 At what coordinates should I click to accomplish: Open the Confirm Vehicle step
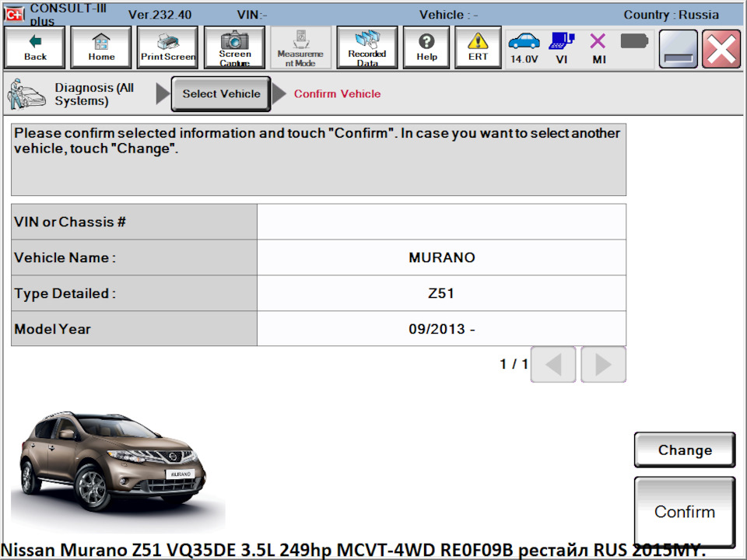click(337, 93)
